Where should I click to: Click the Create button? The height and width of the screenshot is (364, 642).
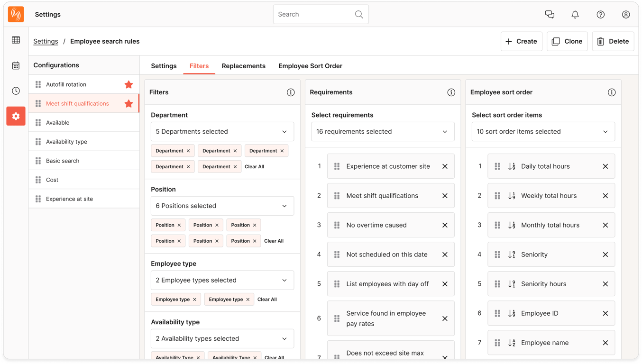(522, 41)
